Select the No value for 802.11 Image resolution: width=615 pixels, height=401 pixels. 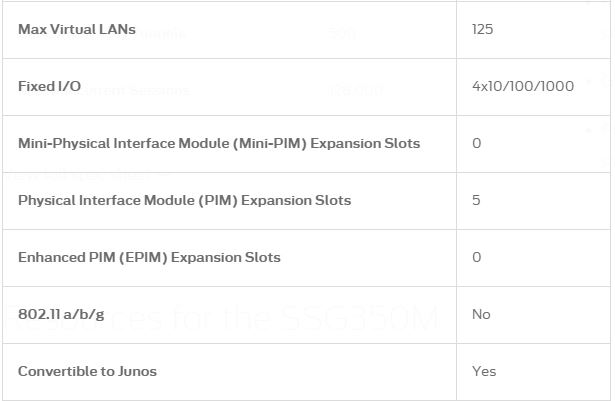coord(481,315)
